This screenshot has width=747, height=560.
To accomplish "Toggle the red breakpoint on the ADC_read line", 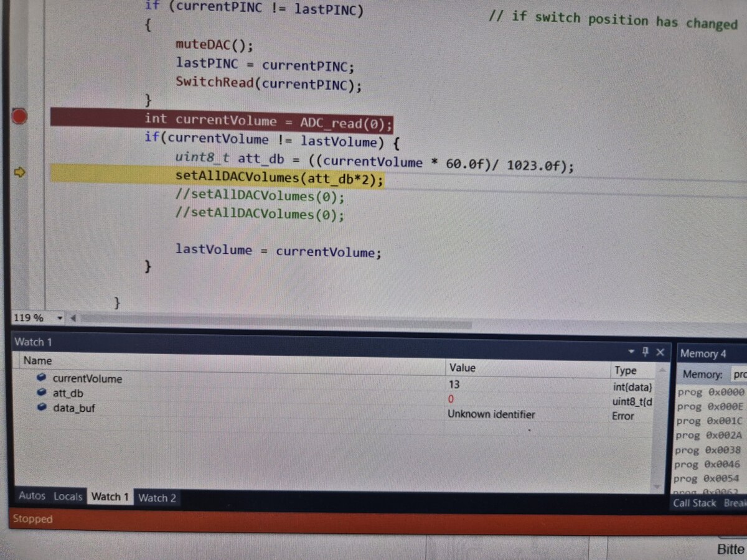I will pos(19,116).
